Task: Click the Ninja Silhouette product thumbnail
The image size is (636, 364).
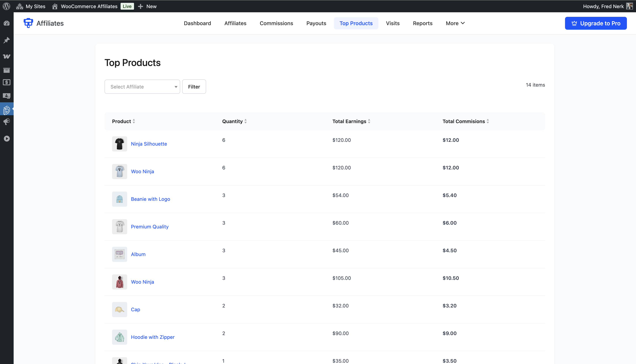Action: [x=119, y=144]
